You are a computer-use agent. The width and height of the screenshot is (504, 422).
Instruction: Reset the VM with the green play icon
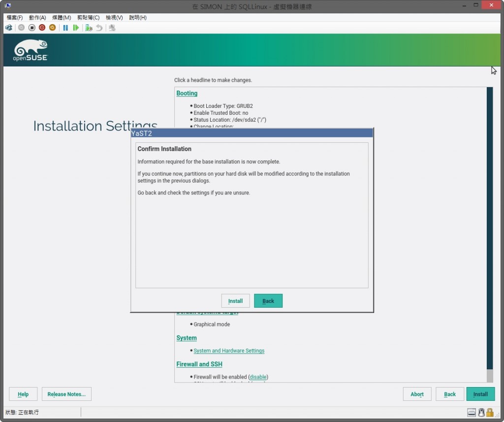click(76, 28)
